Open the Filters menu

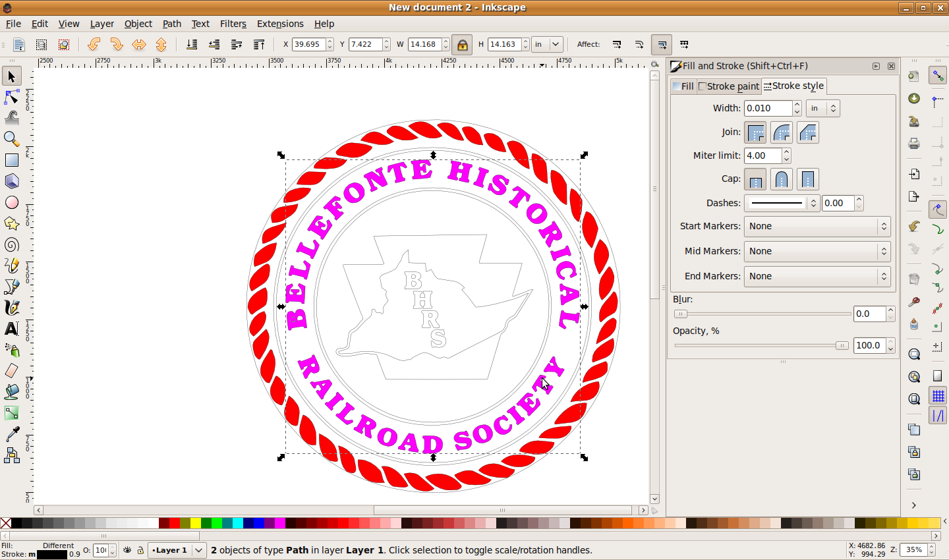pos(233,24)
